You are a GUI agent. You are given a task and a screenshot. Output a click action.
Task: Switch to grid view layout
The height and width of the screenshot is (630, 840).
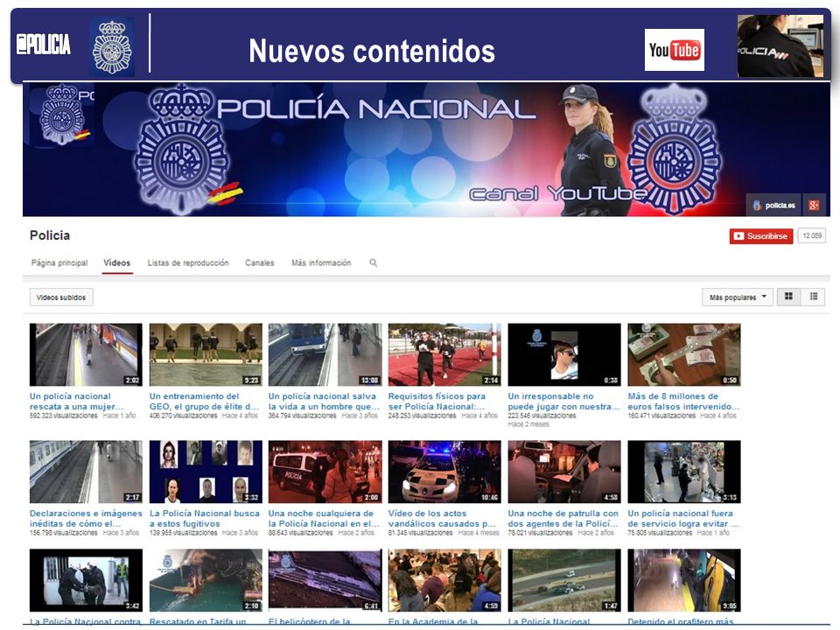788,297
